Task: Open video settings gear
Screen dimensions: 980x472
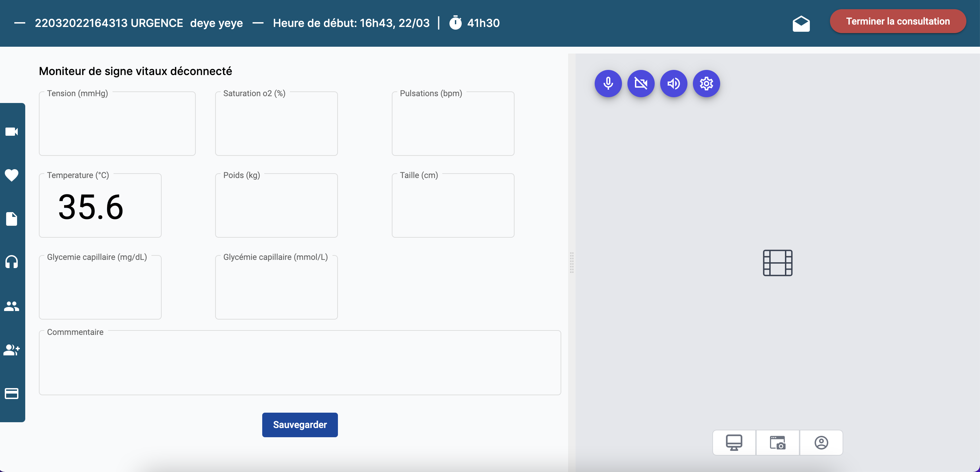Action: pyautogui.click(x=706, y=83)
